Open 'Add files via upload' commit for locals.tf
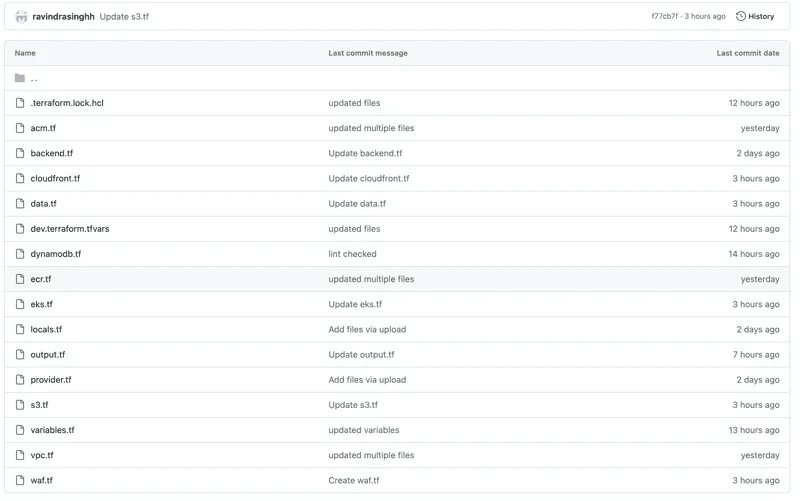Image resolution: width=800 pixels, height=501 pixels. (367, 329)
